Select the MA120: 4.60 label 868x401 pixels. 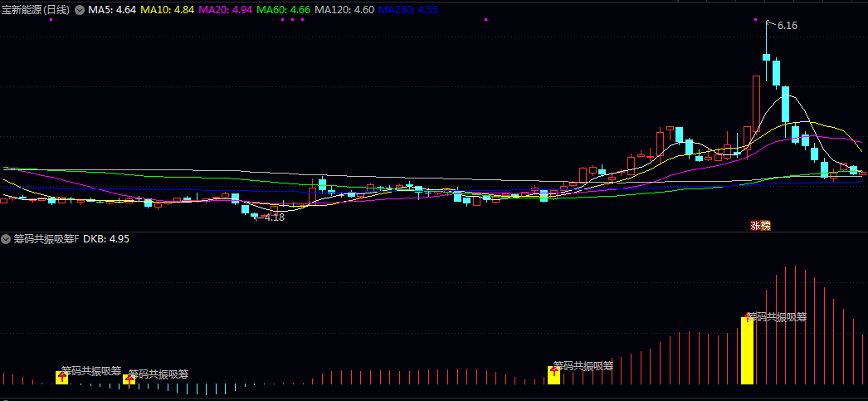(x=344, y=10)
